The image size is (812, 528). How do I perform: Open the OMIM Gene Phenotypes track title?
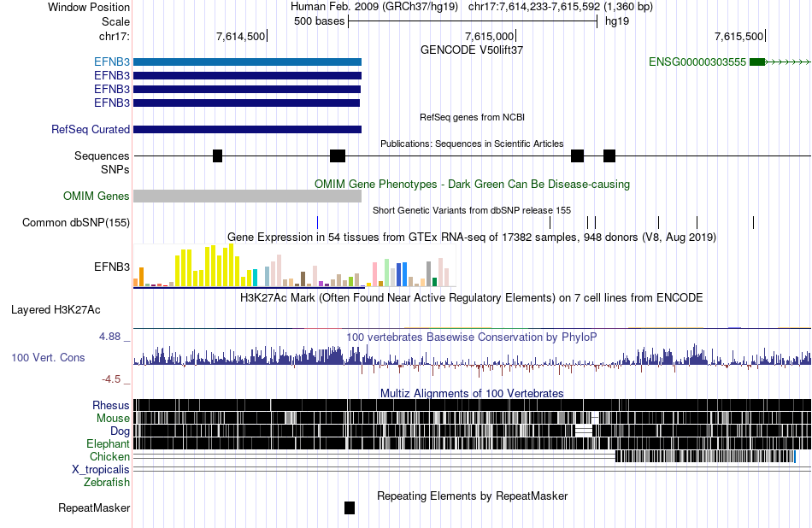472,185
